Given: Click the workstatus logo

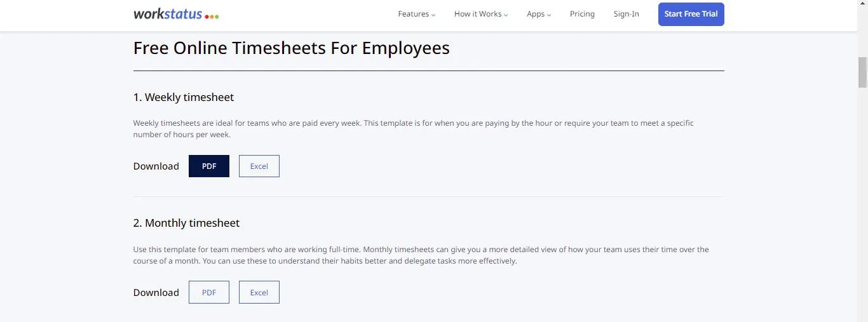Looking at the screenshot, I should [x=176, y=14].
